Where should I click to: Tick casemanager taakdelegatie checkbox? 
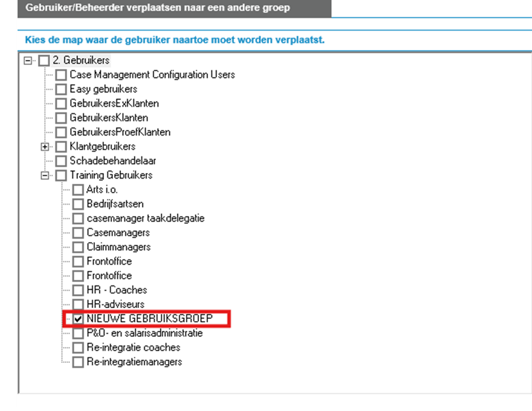(78, 219)
